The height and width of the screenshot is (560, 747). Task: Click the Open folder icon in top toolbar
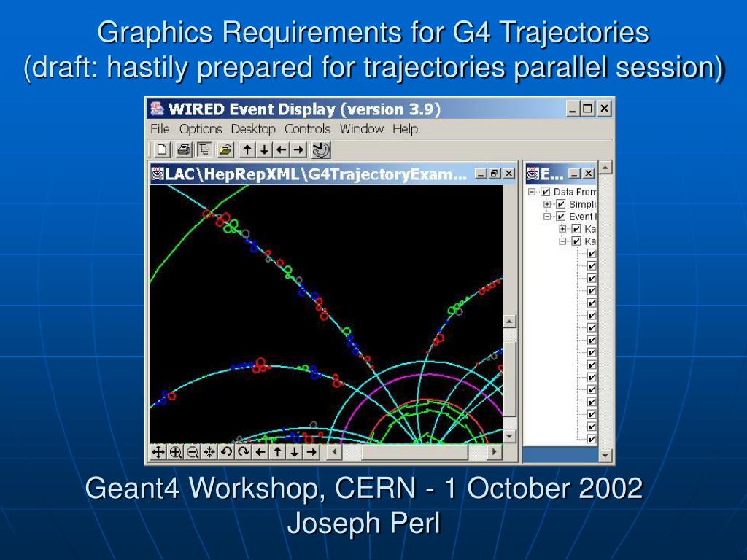pos(225,150)
